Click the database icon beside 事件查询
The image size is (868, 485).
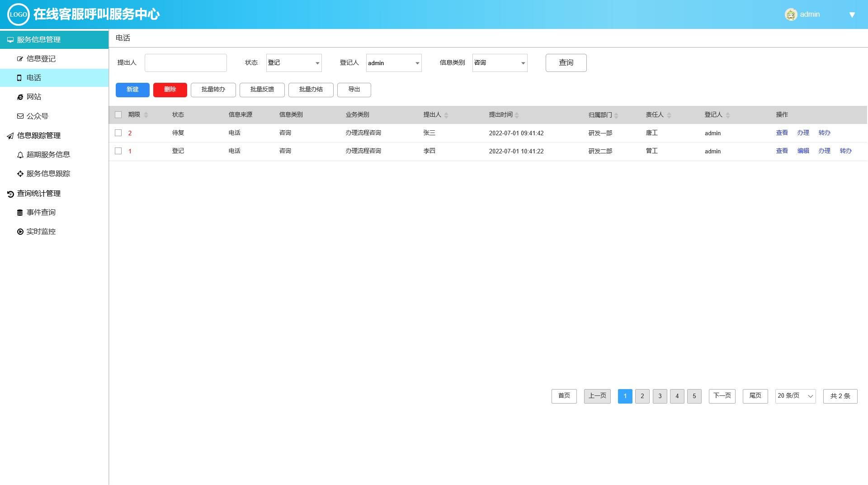[20, 213]
